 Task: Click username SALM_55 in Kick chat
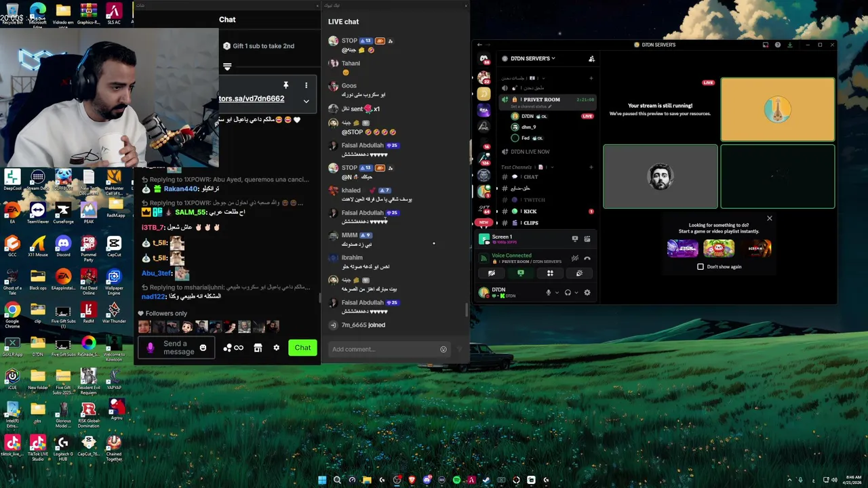pos(191,212)
